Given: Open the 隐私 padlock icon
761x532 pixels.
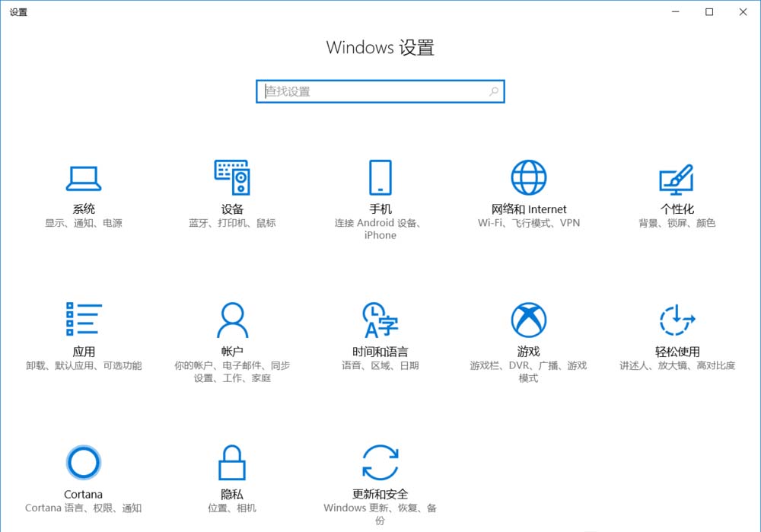Looking at the screenshot, I should [x=232, y=462].
